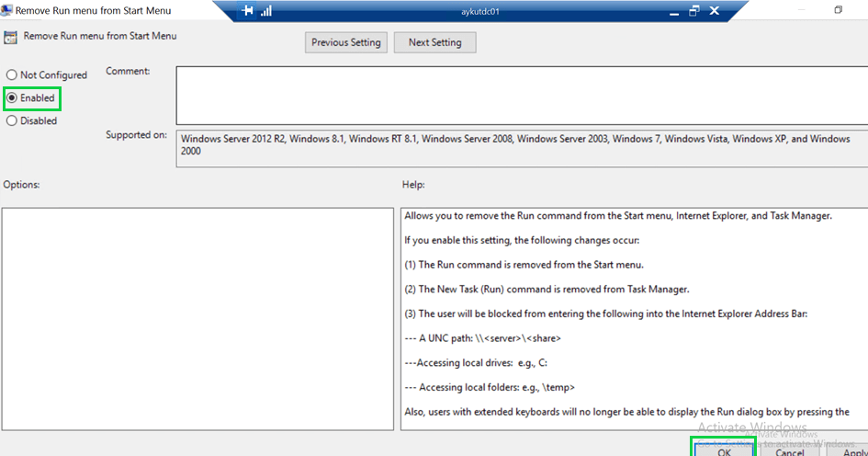The height and width of the screenshot is (456, 868).
Task: Check the connection signal strength icon
Action: click(266, 11)
